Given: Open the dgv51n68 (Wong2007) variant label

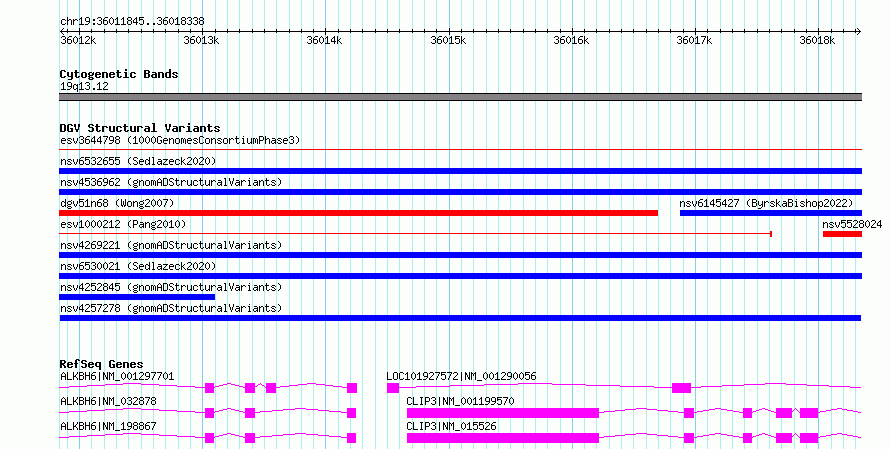Looking at the screenshot, I should tap(117, 203).
